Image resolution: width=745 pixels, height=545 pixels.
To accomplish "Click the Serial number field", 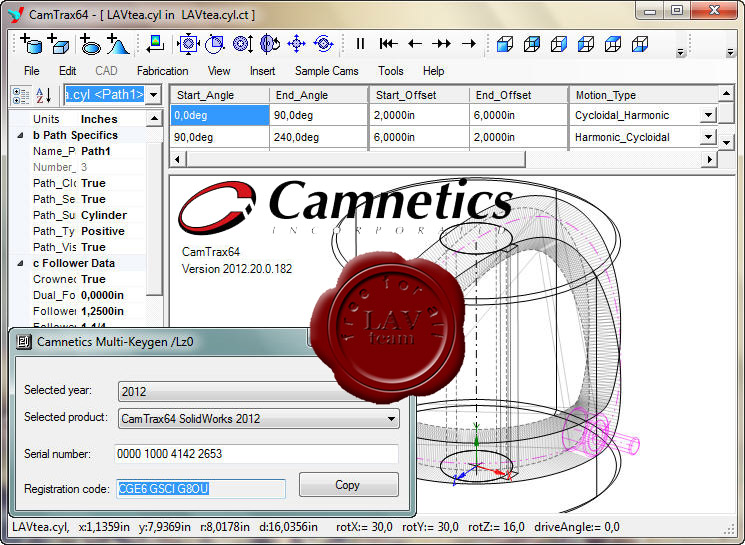I will click(x=256, y=454).
